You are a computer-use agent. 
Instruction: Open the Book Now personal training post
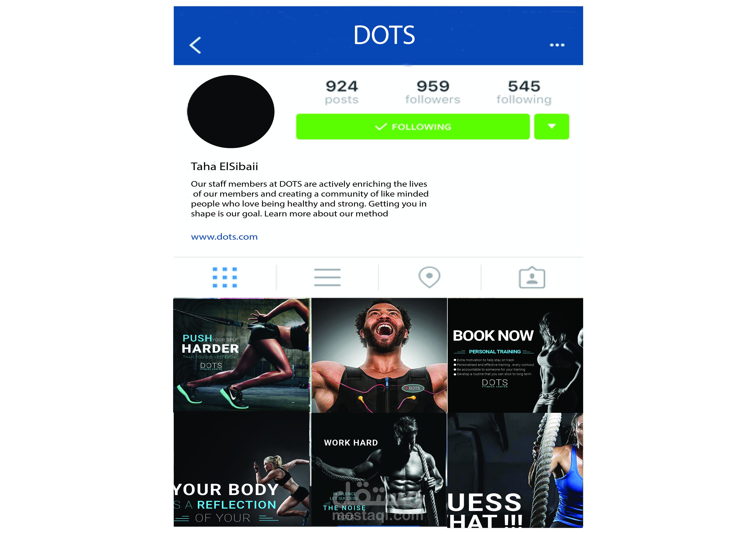[515, 355]
